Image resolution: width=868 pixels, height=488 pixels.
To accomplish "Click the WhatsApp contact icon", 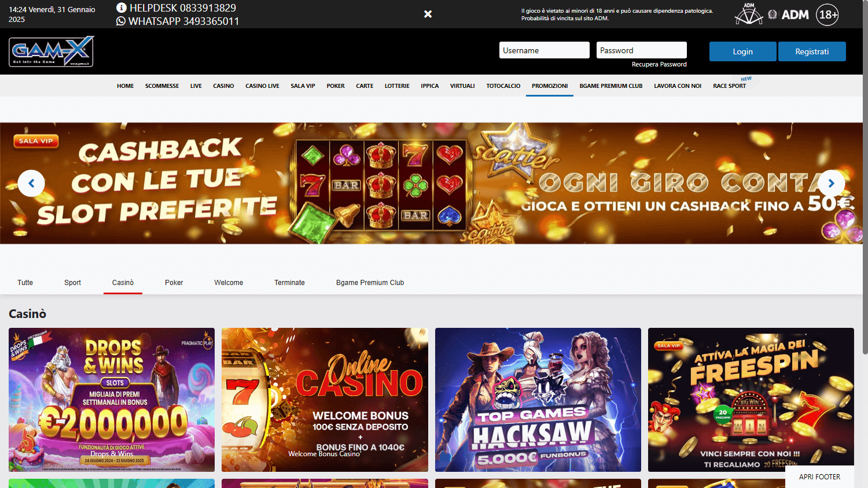I will click(120, 21).
